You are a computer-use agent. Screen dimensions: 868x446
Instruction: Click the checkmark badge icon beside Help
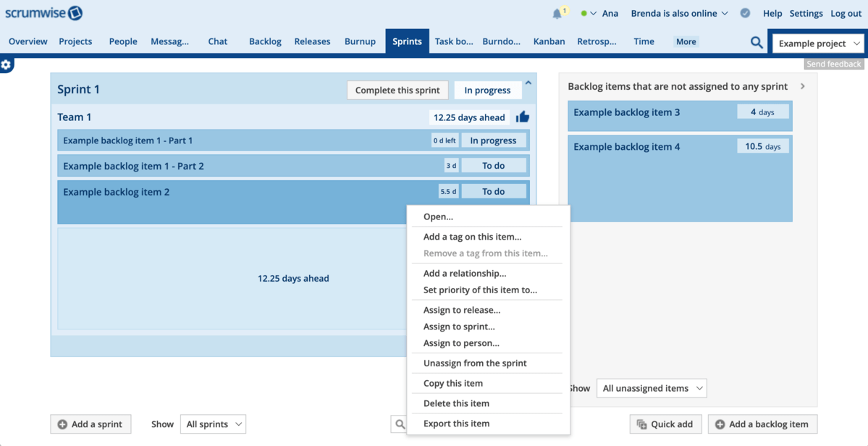tap(745, 12)
